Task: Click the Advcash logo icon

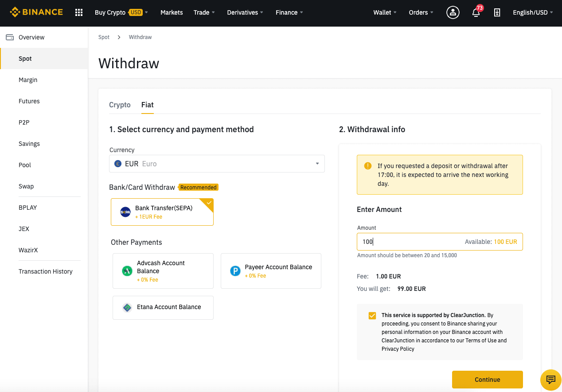Action: pos(127,271)
